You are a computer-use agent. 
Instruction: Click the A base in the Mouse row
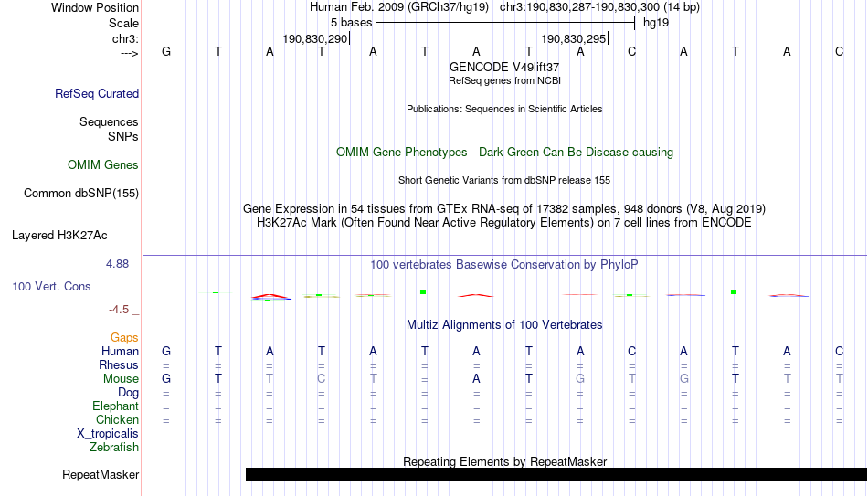(476, 379)
